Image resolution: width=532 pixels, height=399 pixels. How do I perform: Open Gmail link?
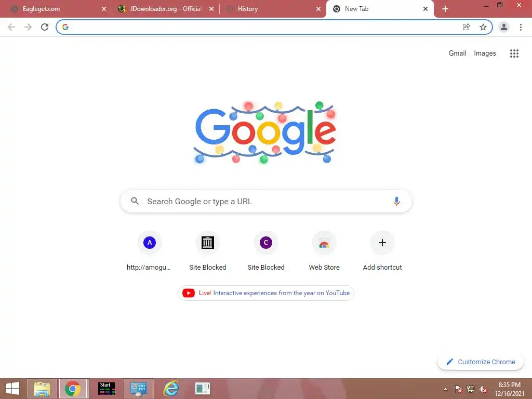(457, 54)
